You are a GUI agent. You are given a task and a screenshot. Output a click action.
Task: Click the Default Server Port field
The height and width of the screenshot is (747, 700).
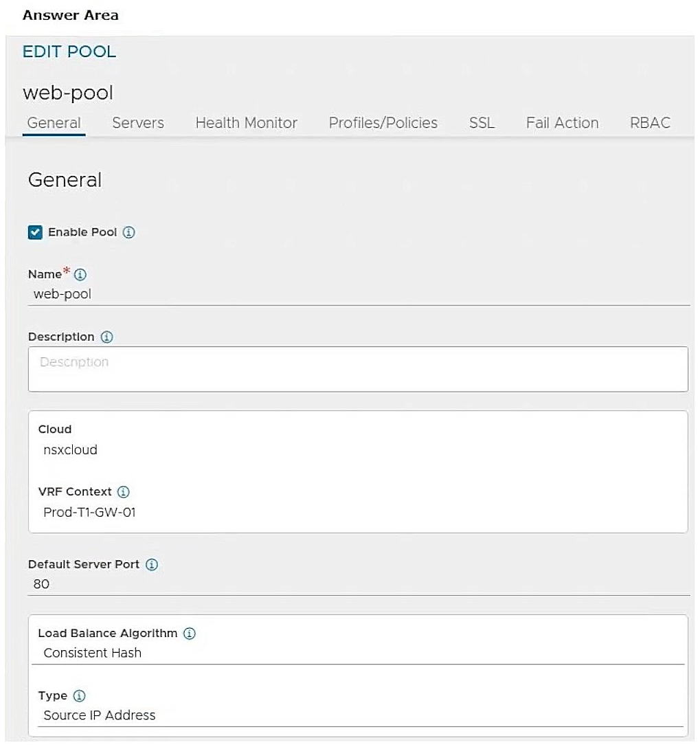coord(357,584)
